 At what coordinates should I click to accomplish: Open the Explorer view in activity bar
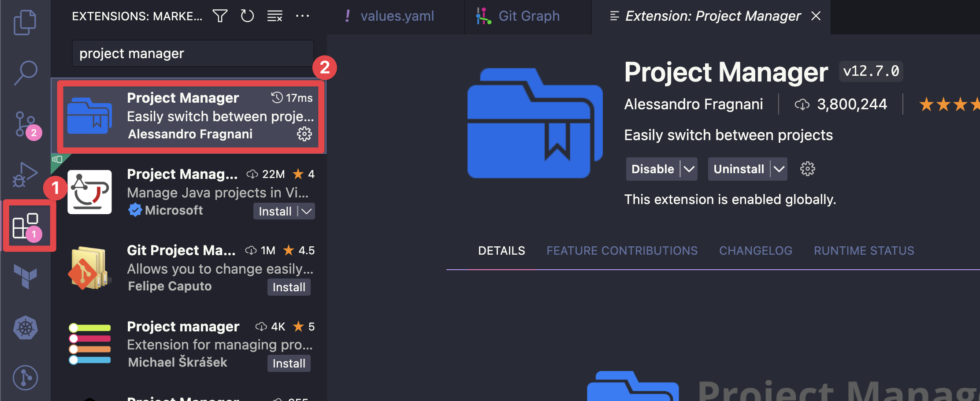[25, 22]
